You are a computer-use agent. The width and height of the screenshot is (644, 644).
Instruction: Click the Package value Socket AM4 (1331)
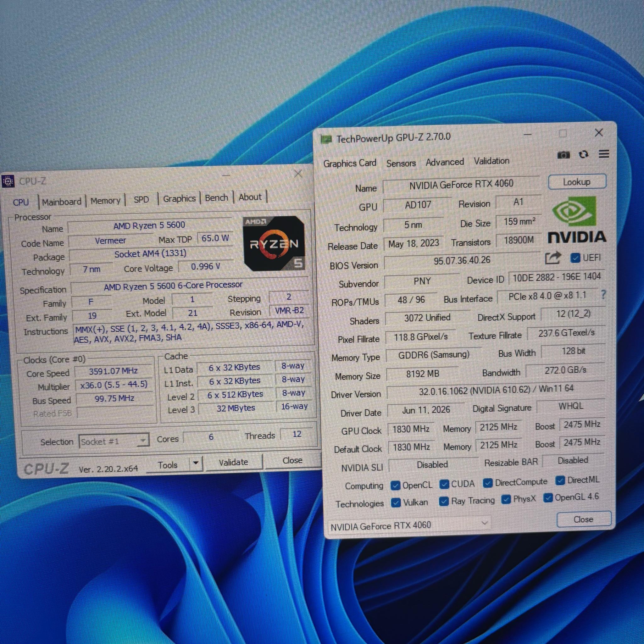(x=150, y=254)
